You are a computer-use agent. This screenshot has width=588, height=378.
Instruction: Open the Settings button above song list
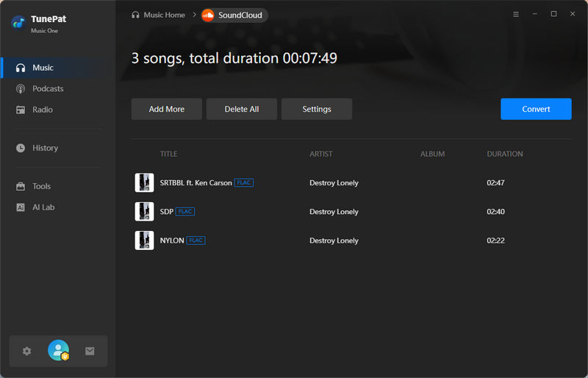click(x=316, y=109)
